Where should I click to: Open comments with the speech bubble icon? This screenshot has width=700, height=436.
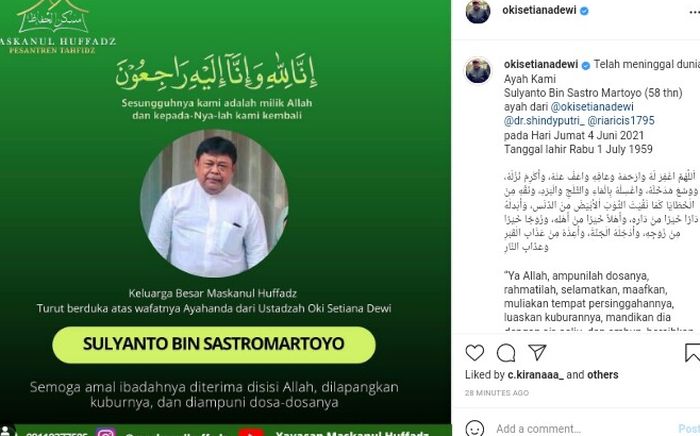tap(506, 353)
